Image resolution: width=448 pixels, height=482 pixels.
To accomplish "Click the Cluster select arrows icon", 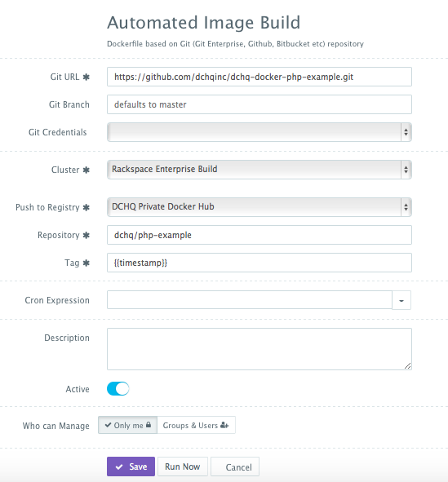I will (x=406, y=170).
